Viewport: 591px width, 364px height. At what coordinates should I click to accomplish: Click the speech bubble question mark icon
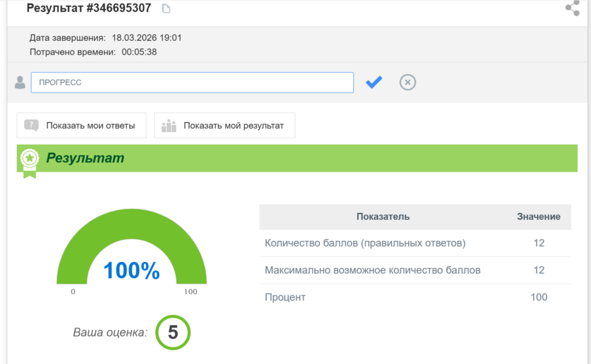[x=32, y=125]
